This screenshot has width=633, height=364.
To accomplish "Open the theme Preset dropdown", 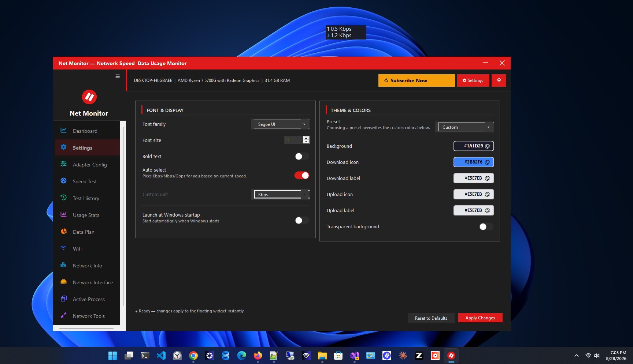I will pos(466,127).
